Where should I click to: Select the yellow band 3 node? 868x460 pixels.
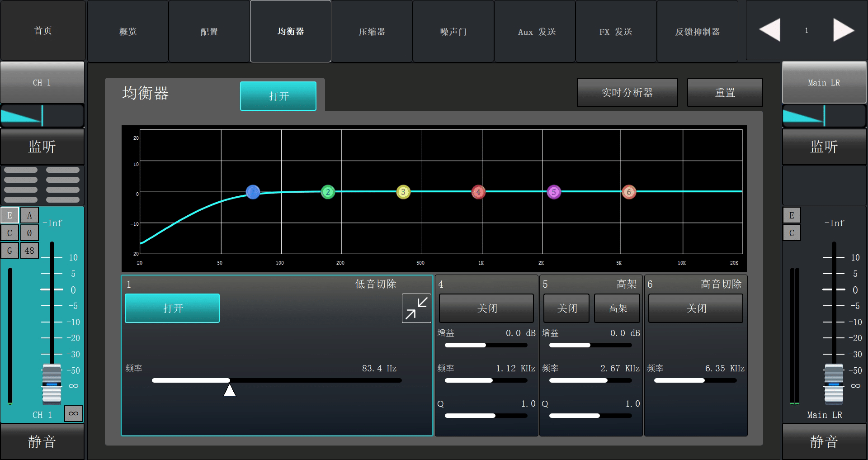[x=403, y=192]
